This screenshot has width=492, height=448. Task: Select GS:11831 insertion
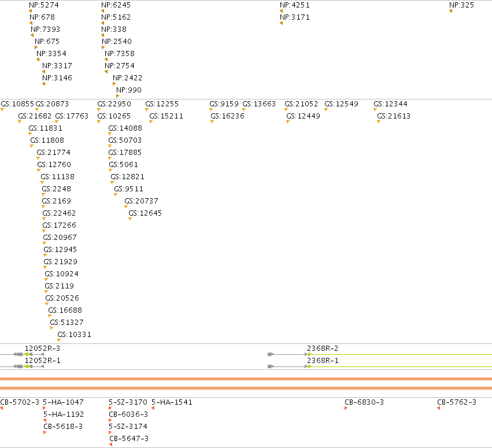(45, 128)
